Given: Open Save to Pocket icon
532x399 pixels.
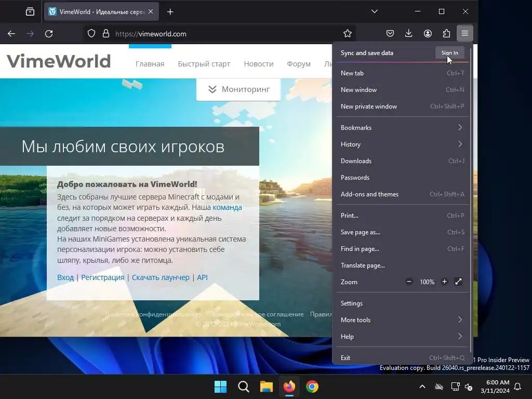Looking at the screenshot, I should pyautogui.click(x=390, y=33).
